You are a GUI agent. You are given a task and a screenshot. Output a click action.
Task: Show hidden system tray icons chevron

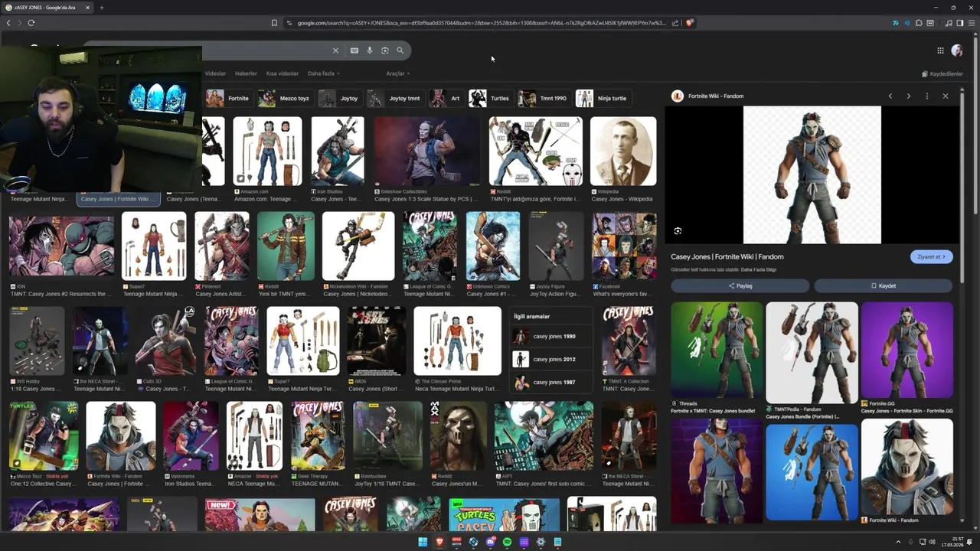coord(899,542)
